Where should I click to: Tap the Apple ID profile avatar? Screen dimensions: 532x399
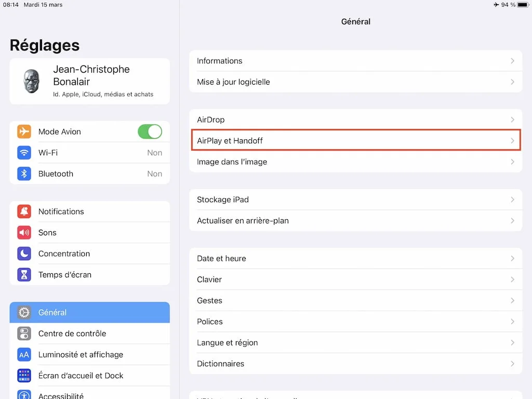(x=31, y=82)
